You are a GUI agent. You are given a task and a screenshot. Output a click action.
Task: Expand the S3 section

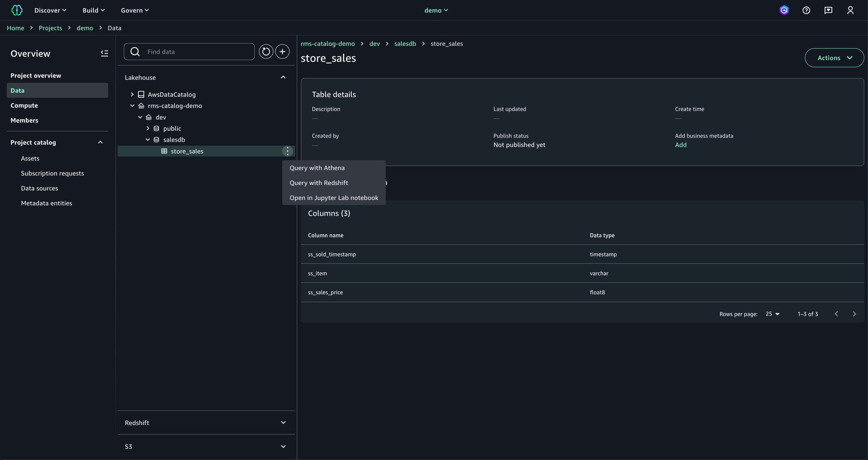point(283,446)
